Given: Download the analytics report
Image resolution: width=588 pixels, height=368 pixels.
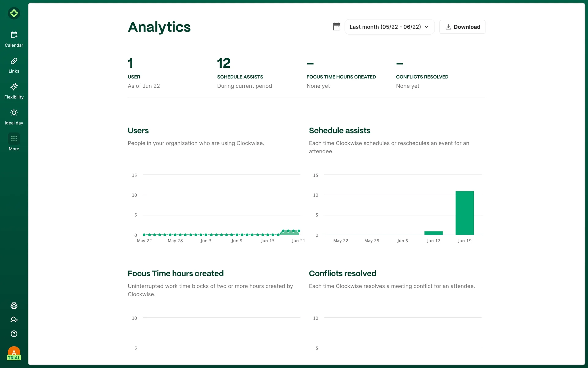Looking at the screenshot, I should (462, 27).
